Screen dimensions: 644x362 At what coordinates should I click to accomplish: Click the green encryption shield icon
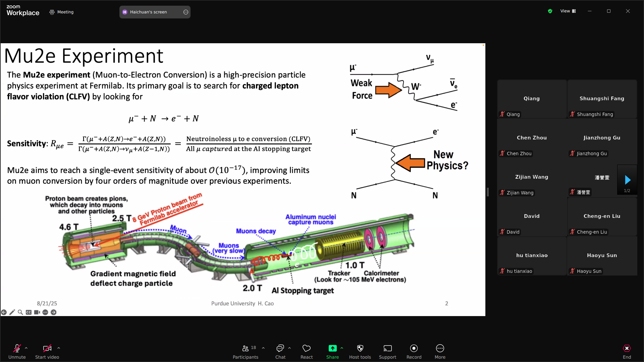click(550, 11)
